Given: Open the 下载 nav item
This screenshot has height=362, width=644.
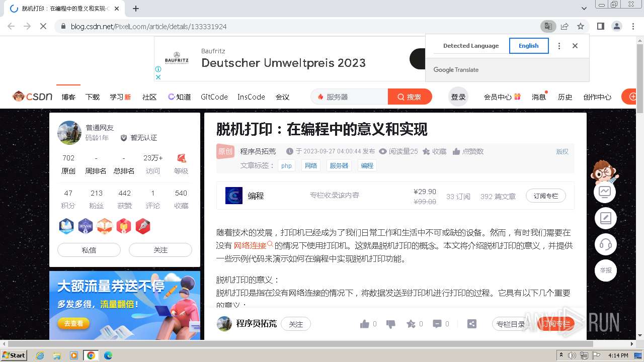Looking at the screenshot, I should point(93,97).
